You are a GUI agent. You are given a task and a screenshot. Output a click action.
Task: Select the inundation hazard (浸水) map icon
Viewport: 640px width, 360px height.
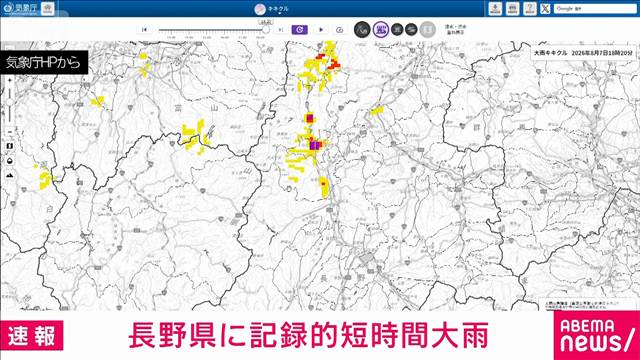point(380,29)
